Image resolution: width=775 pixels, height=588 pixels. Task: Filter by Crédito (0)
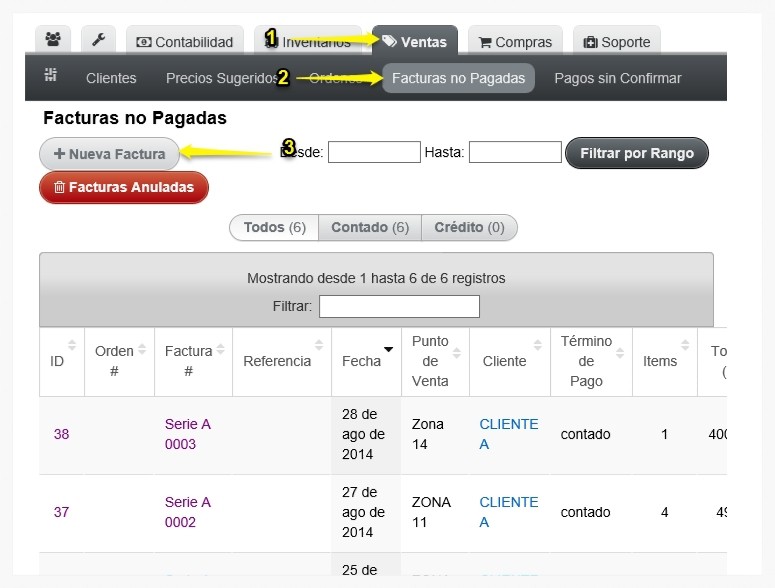click(x=470, y=227)
